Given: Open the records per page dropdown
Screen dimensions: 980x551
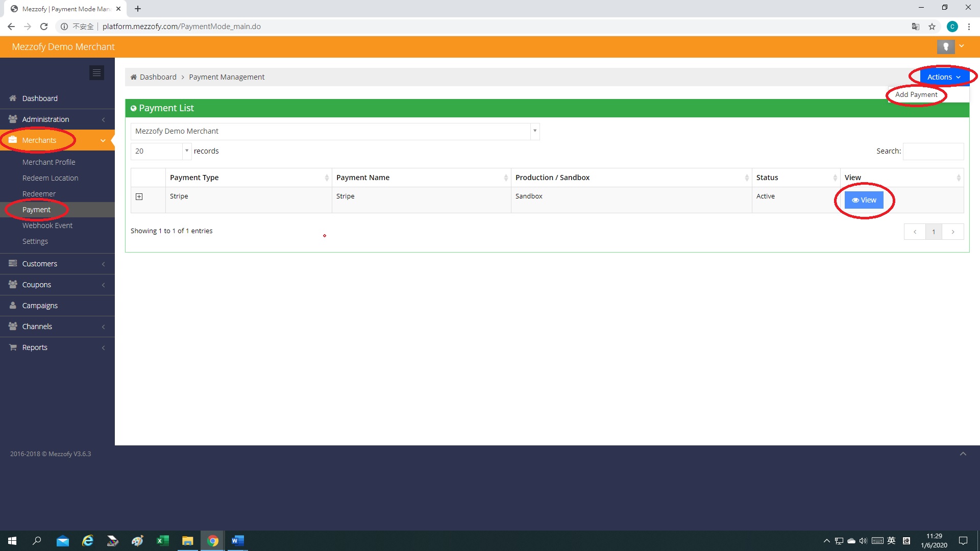Looking at the screenshot, I should (x=161, y=151).
